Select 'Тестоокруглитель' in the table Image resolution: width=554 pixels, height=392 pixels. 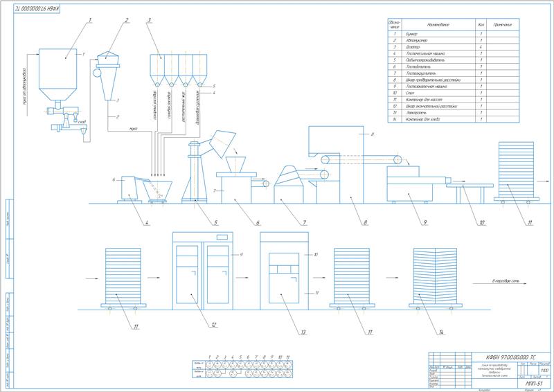pyautogui.click(x=420, y=73)
